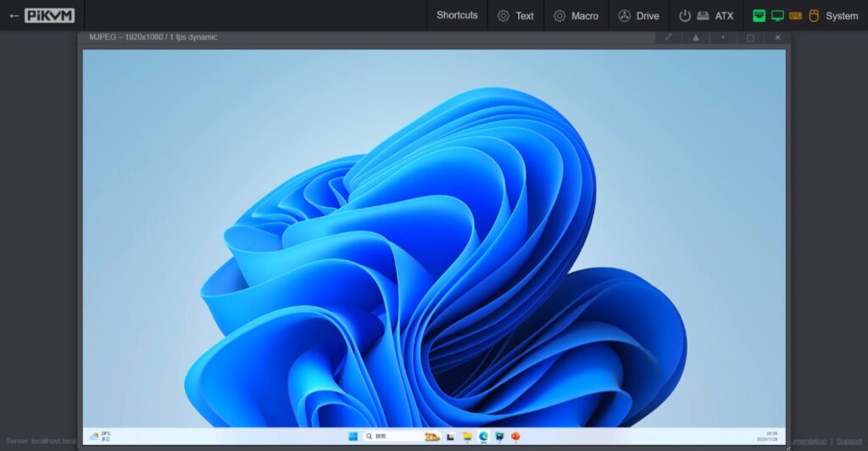The image size is (868, 451).
Task: Expand the Macro dropdown menu
Action: pos(576,15)
